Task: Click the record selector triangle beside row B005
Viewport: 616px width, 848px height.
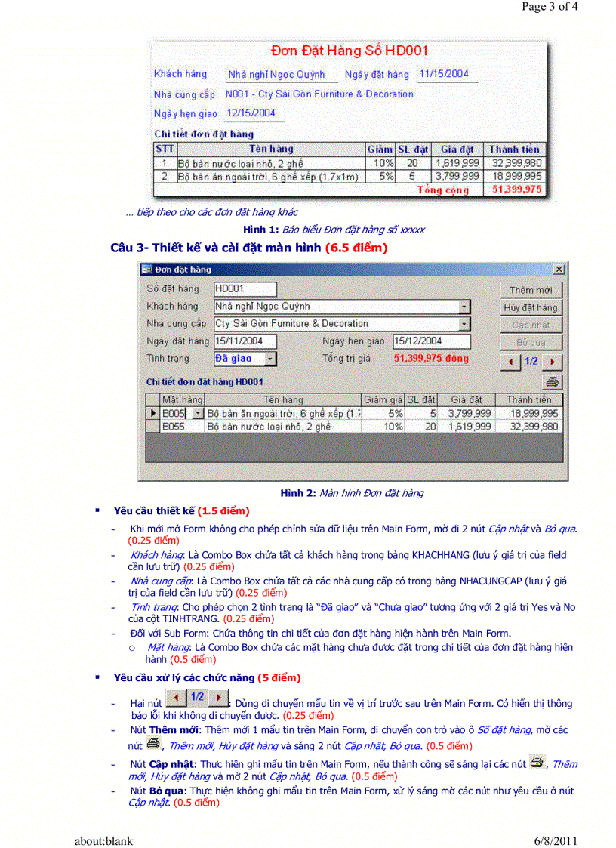Action: click(154, 413)
